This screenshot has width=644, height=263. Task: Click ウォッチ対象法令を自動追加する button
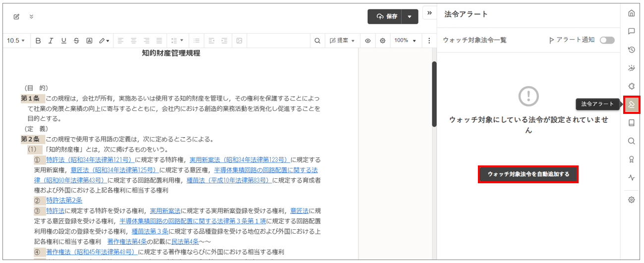pyautogui.click(x=528, y=174)
